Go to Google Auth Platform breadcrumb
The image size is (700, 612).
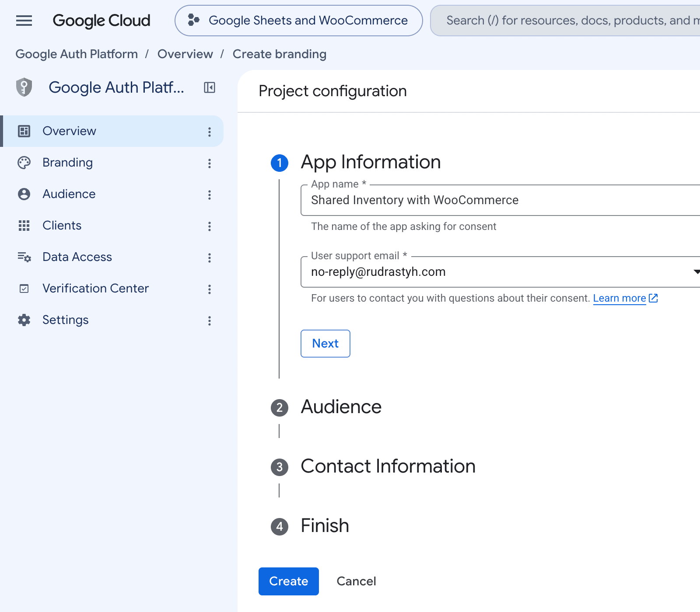[x=77, y=54]
